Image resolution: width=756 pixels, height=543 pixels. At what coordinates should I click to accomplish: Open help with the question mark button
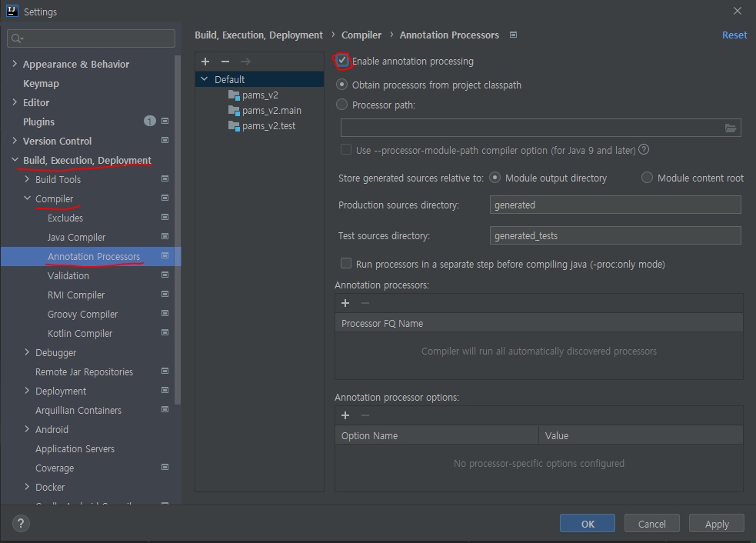click(x=21, y=524)
